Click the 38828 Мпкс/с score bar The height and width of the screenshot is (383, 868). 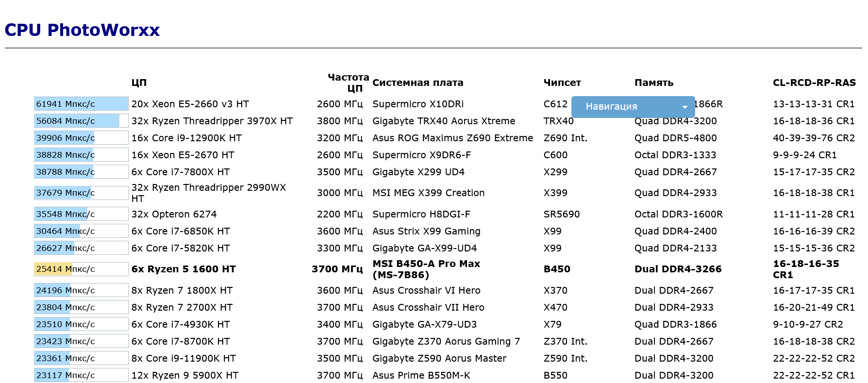(81, 155)
